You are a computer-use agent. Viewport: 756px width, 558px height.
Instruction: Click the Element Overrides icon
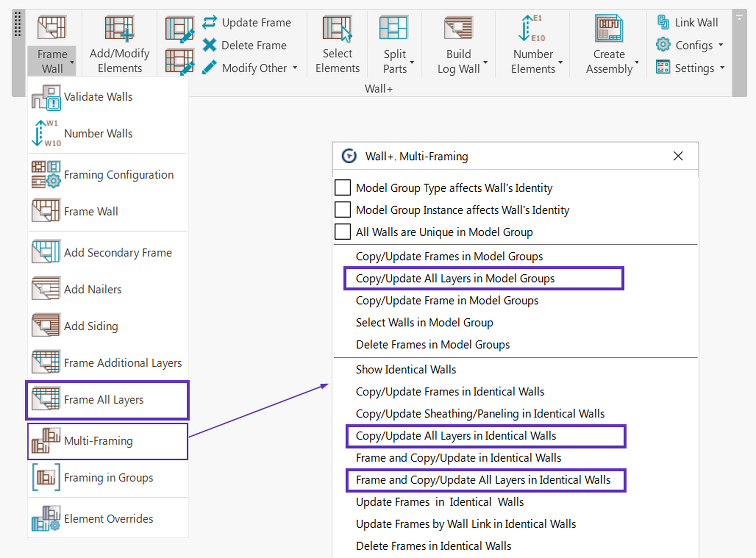tap(46, 519)
